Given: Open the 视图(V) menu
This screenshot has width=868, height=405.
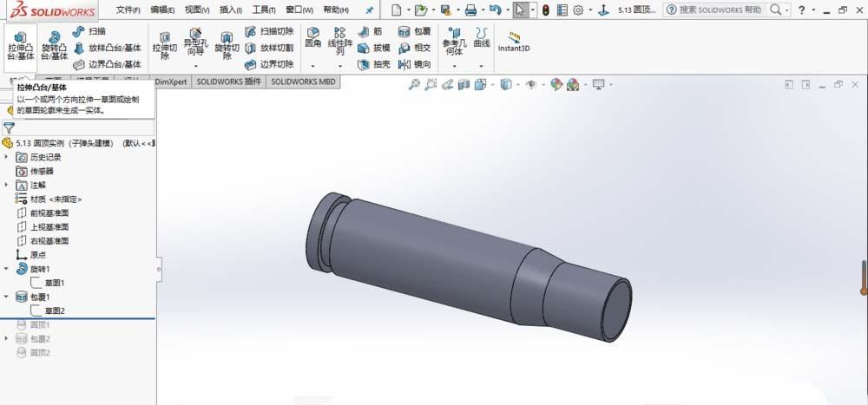Looking at the screenshot, I should (197, 10).
